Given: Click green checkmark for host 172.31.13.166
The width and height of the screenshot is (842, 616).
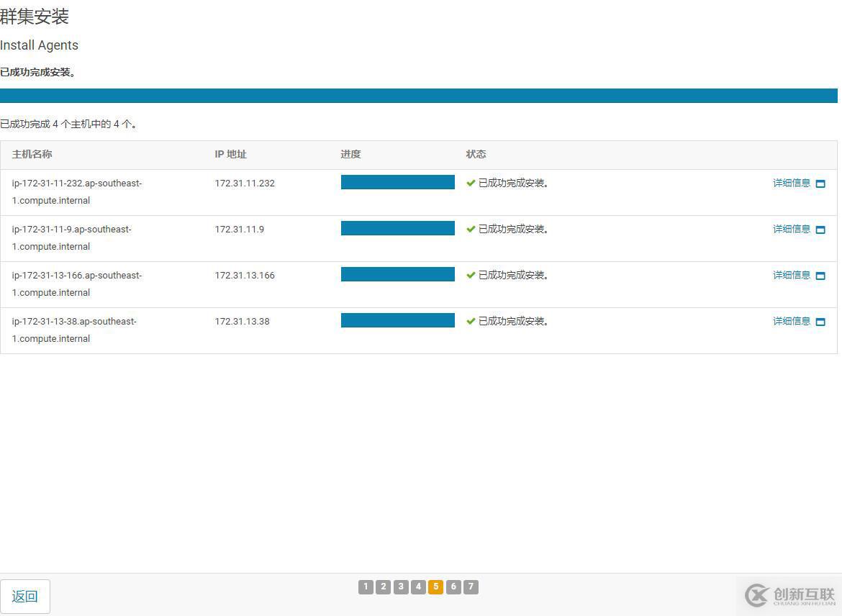Looking at the screenshot, I should pyautogui.click(x=471, y=276).
